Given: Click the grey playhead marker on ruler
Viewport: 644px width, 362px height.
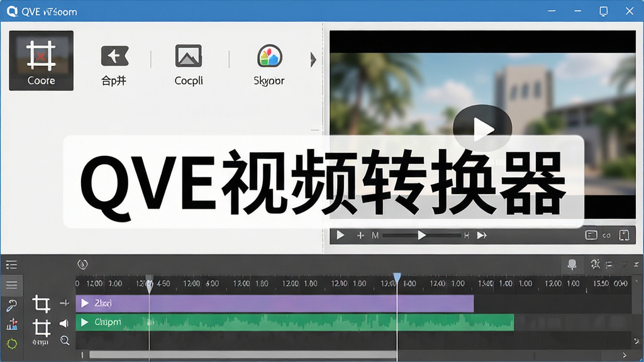Looking at the screenshot, I should tap(150, 284).
